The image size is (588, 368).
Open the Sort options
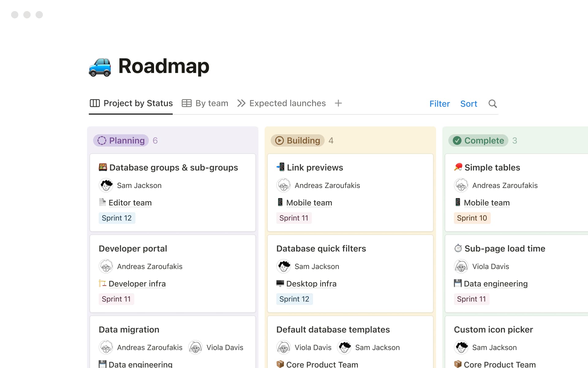point(469,104)
